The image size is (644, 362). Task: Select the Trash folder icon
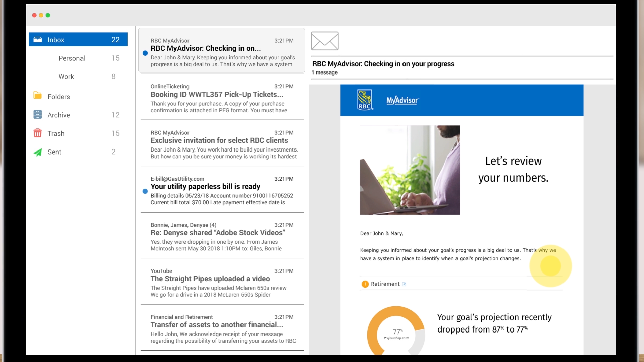point(37,133)
